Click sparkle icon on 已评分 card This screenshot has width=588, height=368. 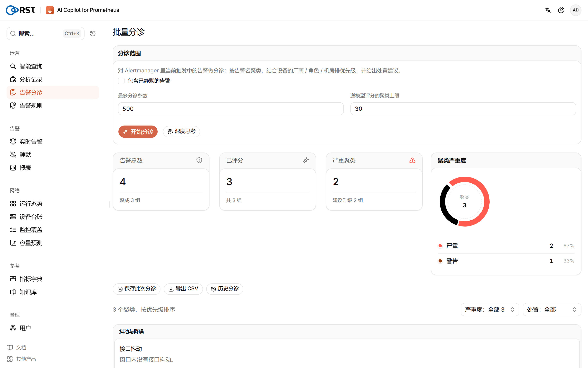306,160
